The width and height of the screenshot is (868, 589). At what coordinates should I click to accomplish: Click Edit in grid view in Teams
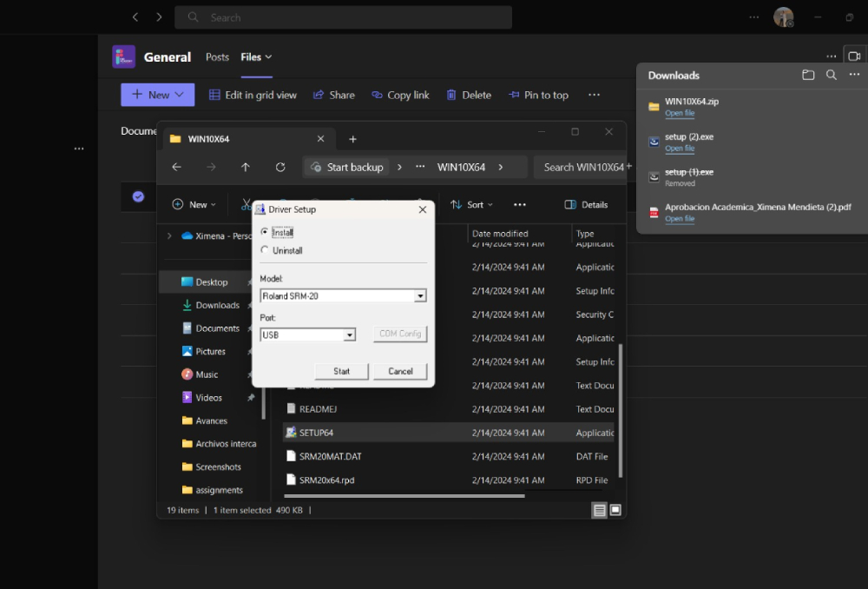[253, 96]
